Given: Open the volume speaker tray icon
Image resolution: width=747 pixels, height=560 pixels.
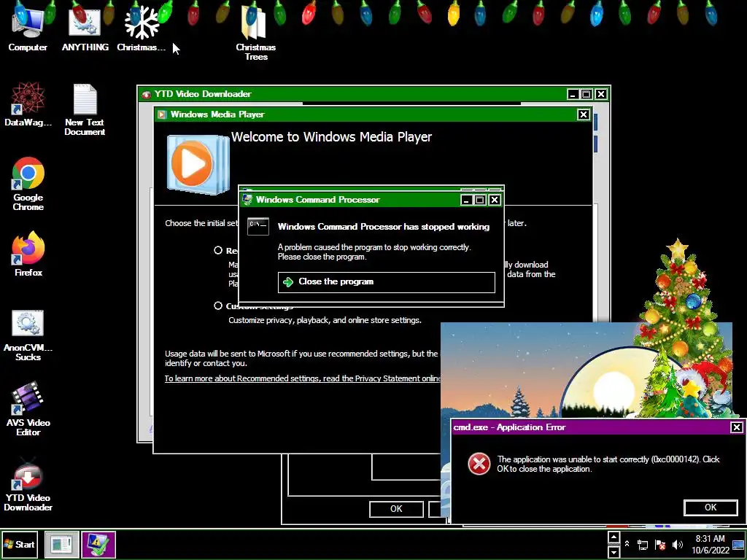Looking at the screenshot, I should (677, 545).
